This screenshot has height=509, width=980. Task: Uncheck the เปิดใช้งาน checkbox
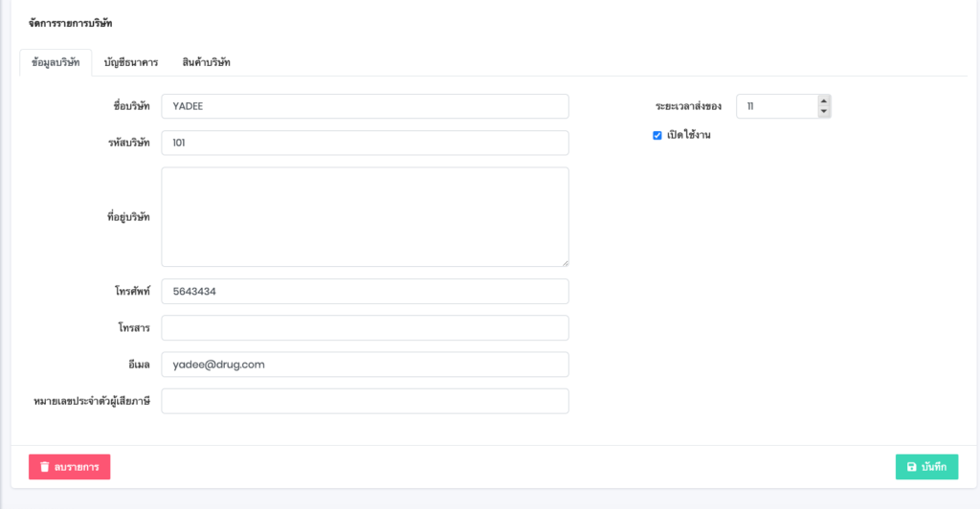[657, 136]
